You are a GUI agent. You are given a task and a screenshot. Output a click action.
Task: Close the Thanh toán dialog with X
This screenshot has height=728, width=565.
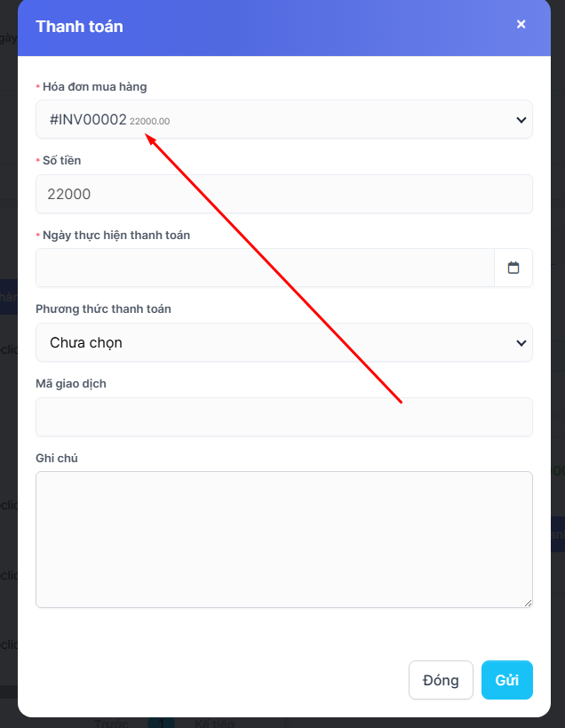(x=521, y=25)
